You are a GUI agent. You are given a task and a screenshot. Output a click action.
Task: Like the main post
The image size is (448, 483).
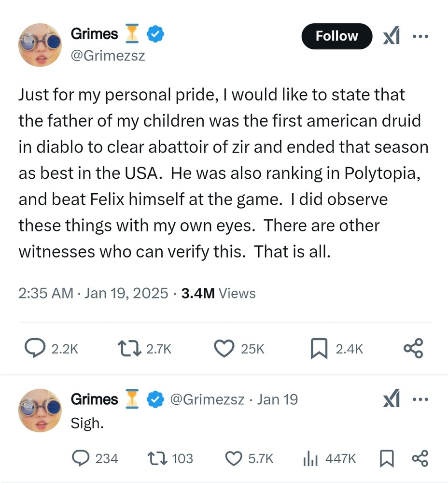coord(224,349)
